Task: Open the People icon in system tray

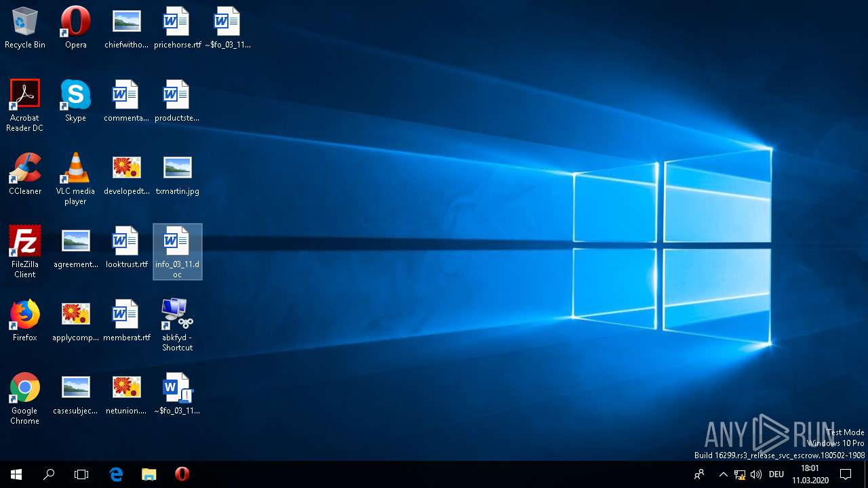Action: 699,474
